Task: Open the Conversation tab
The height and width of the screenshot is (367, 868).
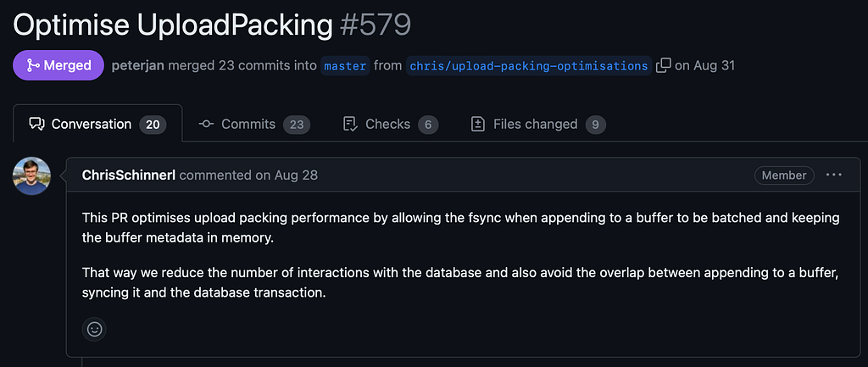Action: [97, 124]
